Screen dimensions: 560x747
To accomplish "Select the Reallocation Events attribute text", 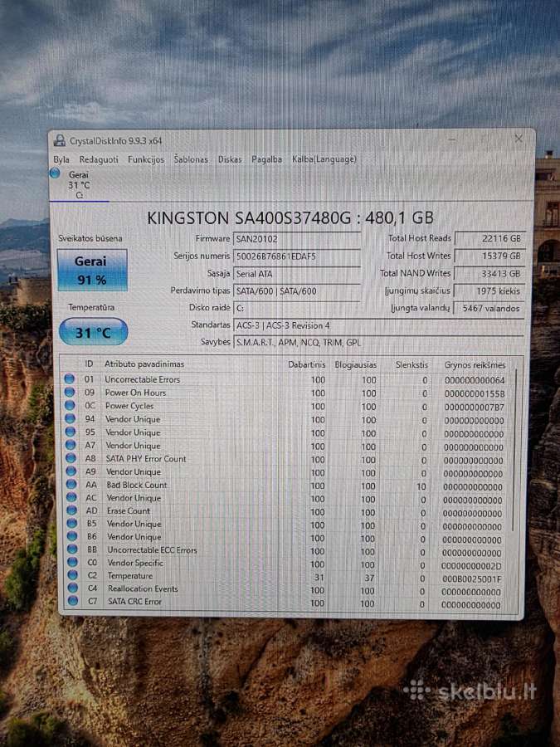I will (x=143, y=588).
